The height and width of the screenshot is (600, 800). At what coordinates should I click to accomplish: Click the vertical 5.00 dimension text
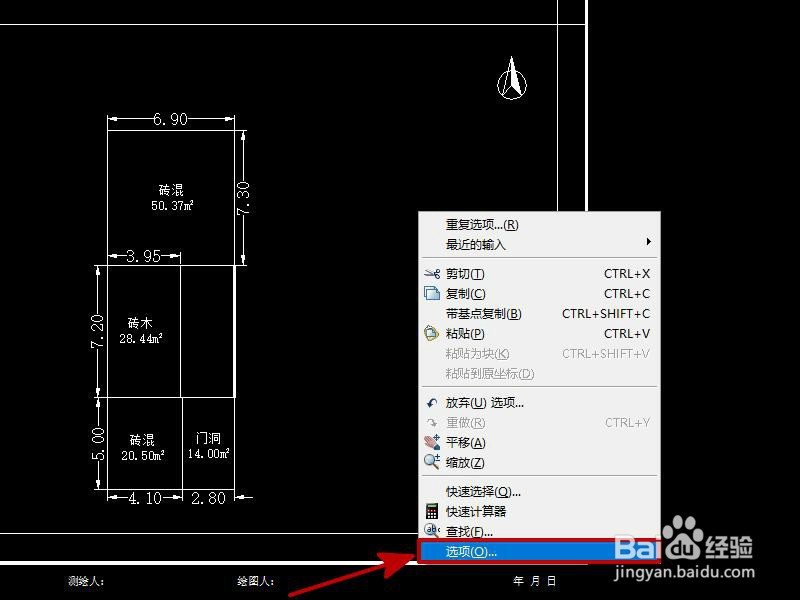97,444
